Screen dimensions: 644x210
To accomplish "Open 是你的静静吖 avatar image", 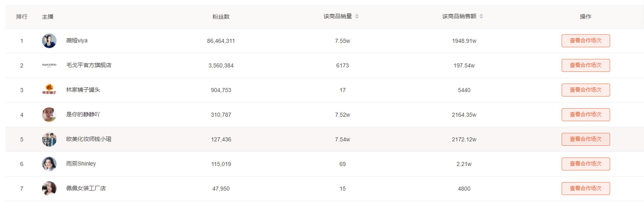I will (x=49, y=114).
